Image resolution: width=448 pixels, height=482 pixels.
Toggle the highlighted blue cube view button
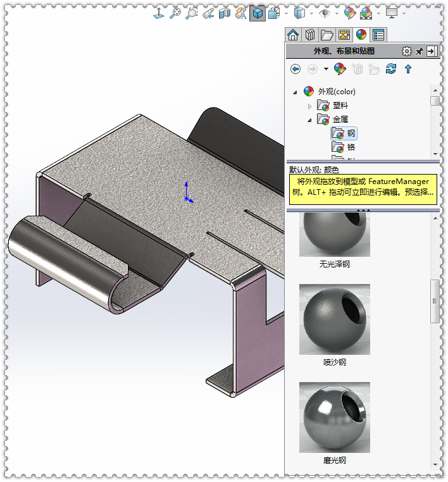[x=258, y=13]
